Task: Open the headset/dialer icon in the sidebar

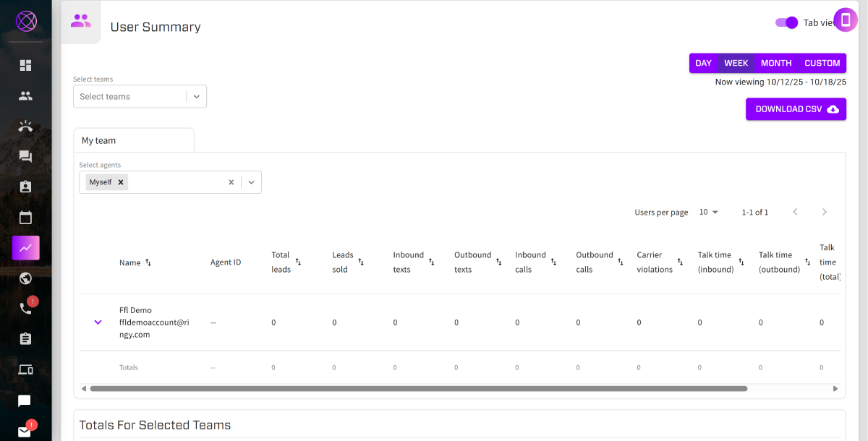Action: [x=25, y=126]
